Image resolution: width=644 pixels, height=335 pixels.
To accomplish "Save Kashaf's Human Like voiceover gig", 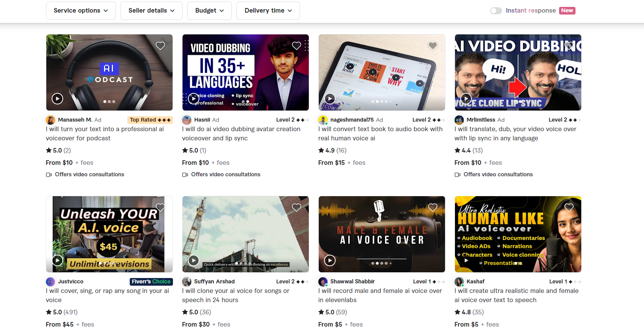I will (x=569, y=208).
